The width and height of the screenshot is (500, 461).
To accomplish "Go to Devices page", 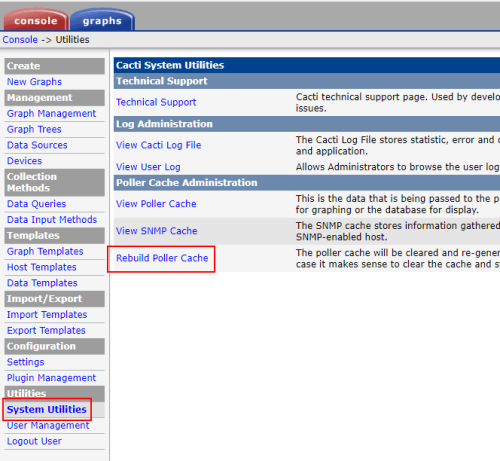I will coord(25,161).
